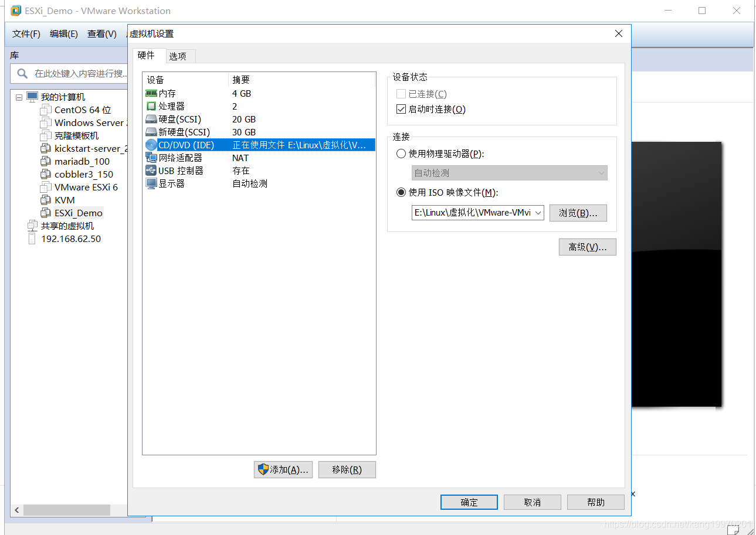Click the CD/DVD (IDE) disc icon
Image resolution: width=756 pixels, height=535 pixels.
[151, 145]
